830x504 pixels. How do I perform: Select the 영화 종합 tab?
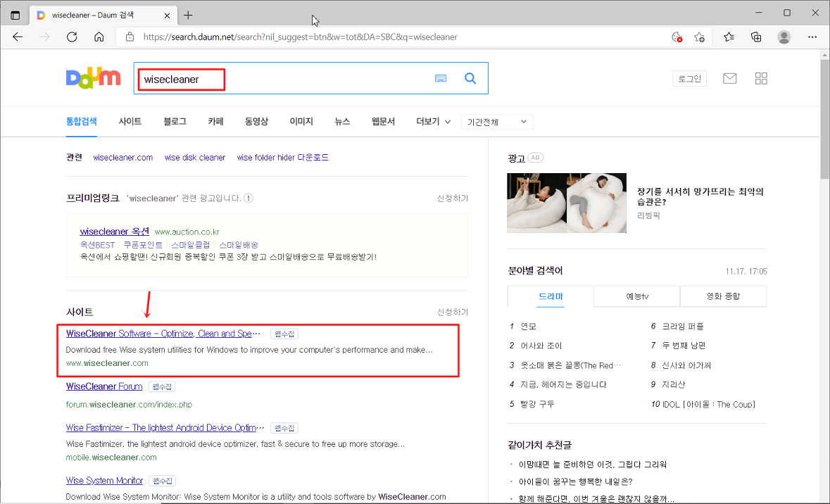(x=723, y=296)
